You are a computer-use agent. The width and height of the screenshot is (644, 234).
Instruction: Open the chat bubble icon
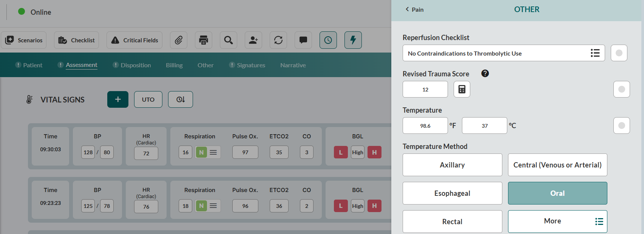(x=303, y=40)
